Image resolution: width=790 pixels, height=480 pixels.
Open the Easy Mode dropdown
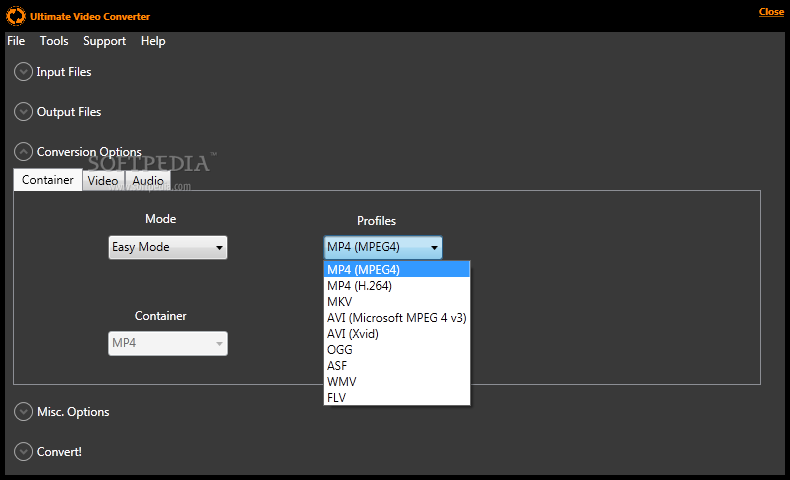point(168,247)
